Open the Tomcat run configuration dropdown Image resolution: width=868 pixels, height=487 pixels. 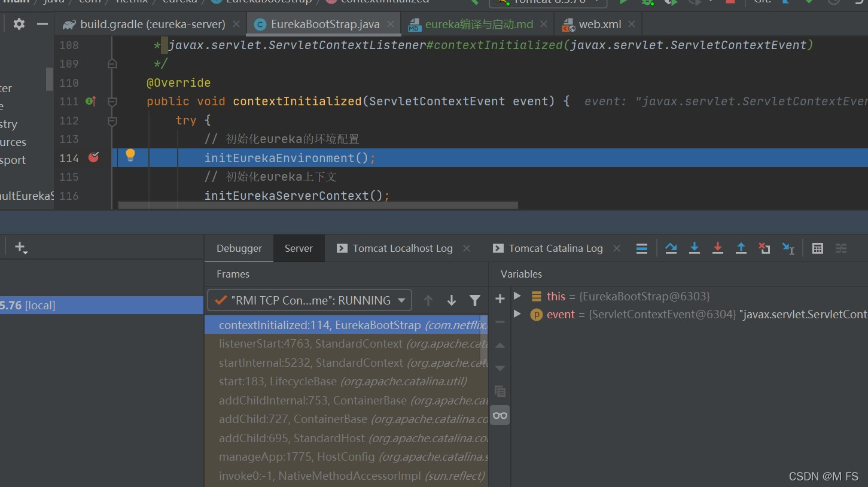click(x=548, y=2)
